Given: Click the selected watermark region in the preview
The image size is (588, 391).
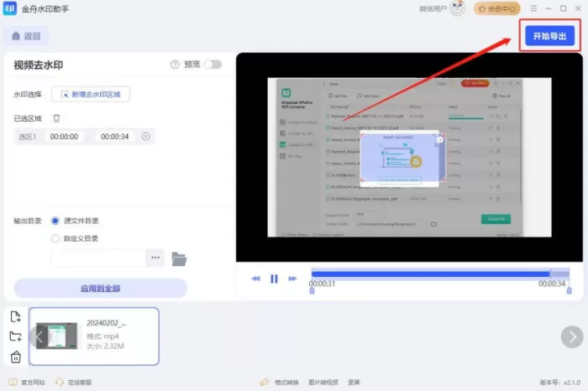Looking at the screenshot, I should 402,158.
